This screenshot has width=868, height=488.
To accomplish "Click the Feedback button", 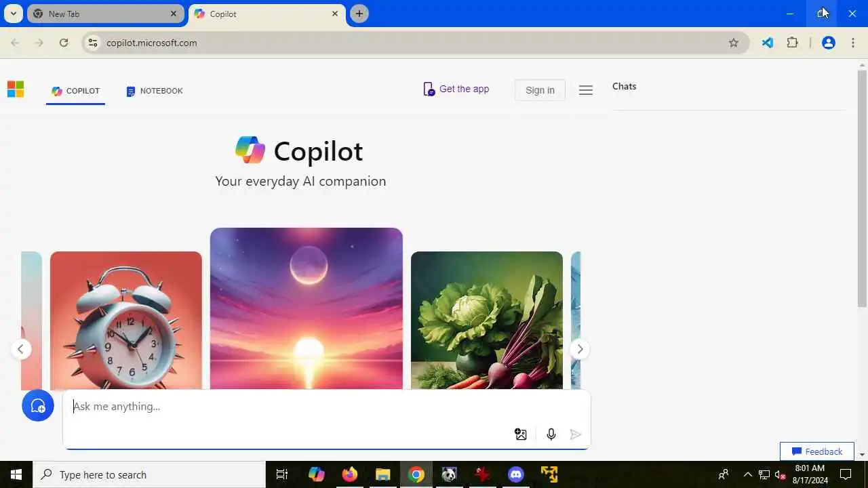I will (817, 451).
